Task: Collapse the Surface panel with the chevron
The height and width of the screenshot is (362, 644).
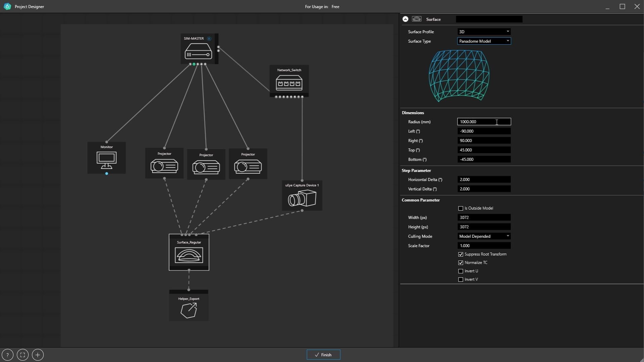Action: [x=405, y=19]
